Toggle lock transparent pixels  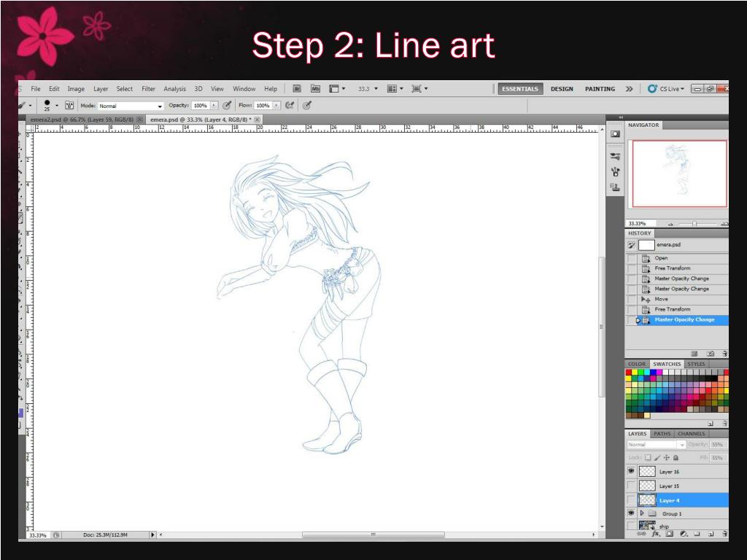(x=648, y=458)
